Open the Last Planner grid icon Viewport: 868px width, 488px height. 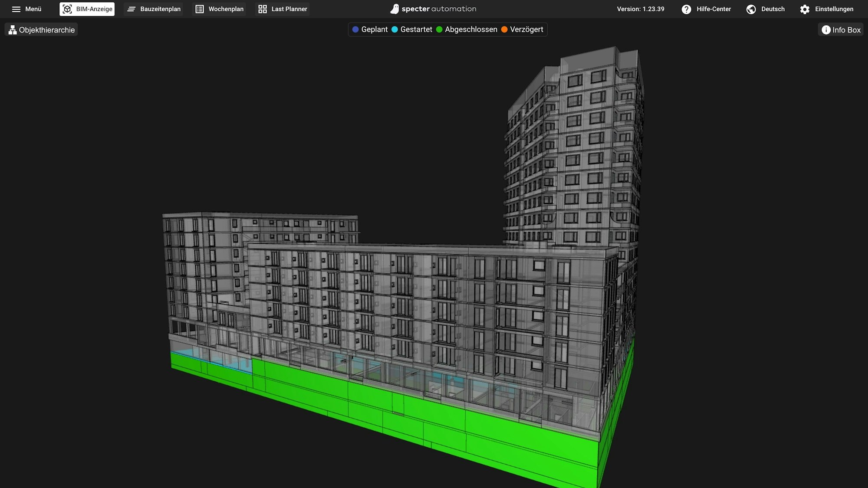(262, 8)
